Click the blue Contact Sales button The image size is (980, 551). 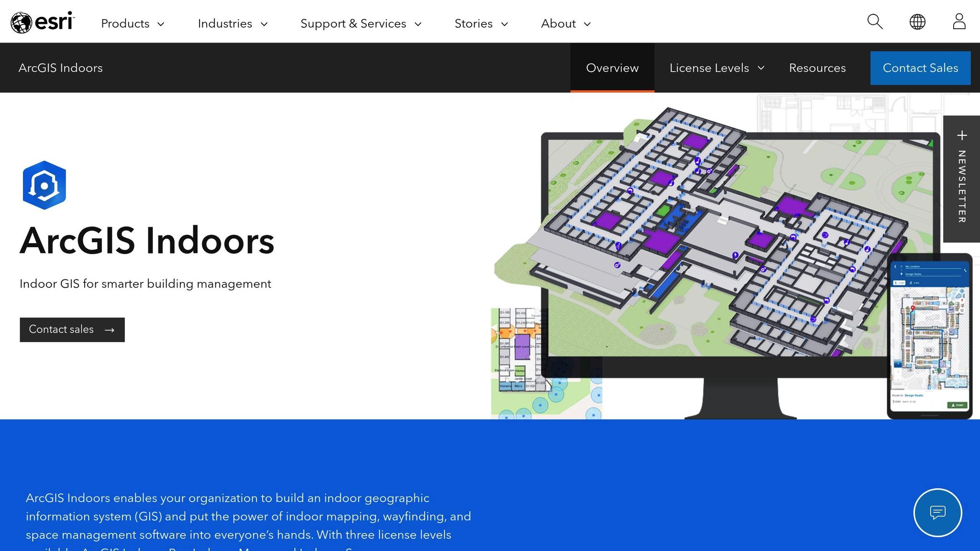coord(920,68)
